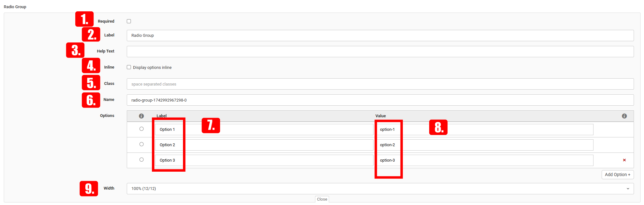The image size is (644, 205).
Task: Remove Option 3 with the red X icon
Action: coord(624,160)
